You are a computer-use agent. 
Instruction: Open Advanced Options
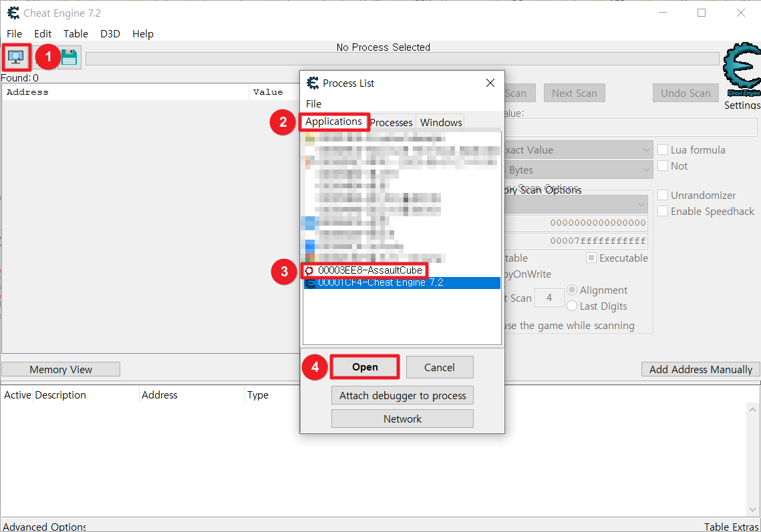44,527
